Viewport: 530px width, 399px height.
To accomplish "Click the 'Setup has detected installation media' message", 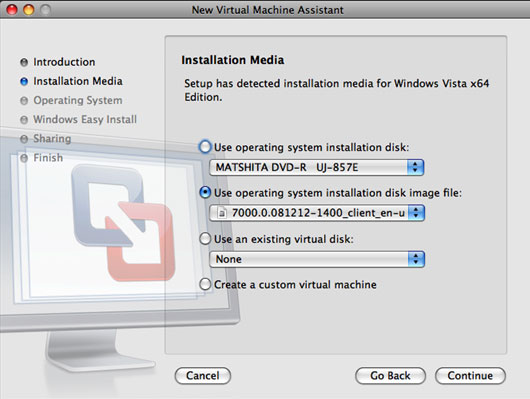I will pos(336,90).
